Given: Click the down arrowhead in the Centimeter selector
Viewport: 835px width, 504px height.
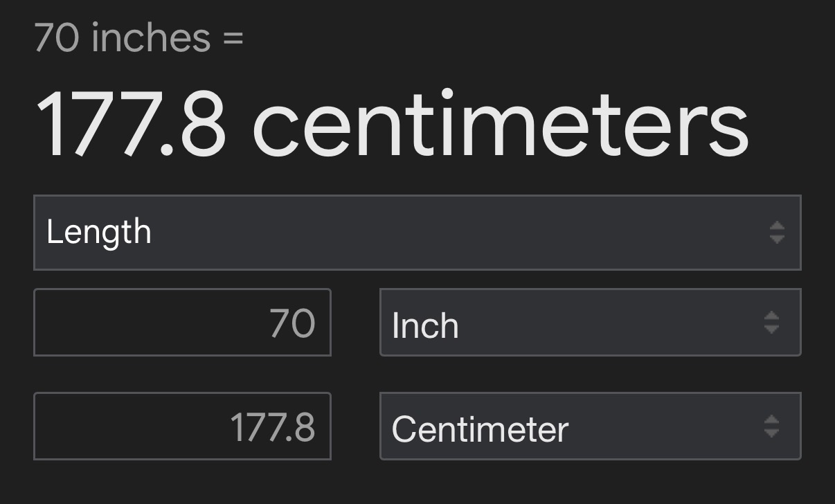Looking at the screenshot, I should coord(771,433).
